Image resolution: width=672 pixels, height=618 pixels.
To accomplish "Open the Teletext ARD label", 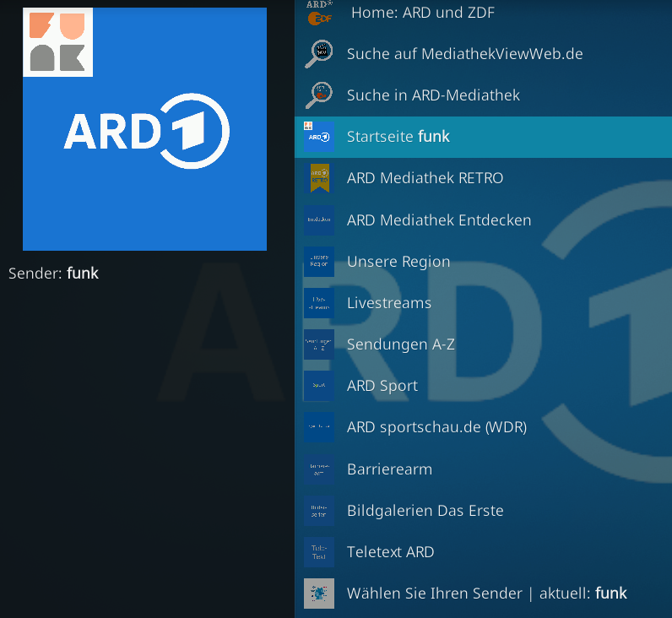I will (390, 552).
